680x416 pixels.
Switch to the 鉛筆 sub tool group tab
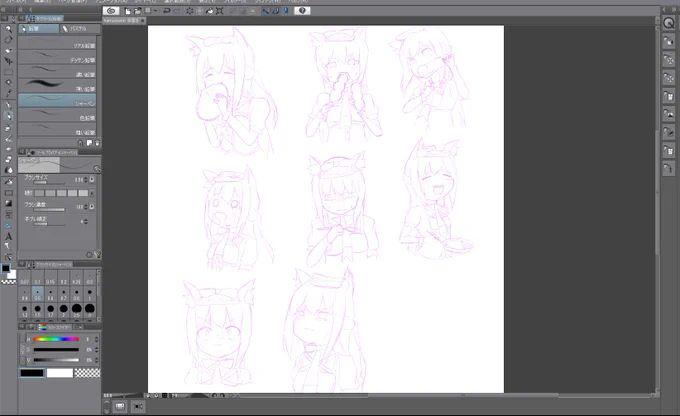39,29
